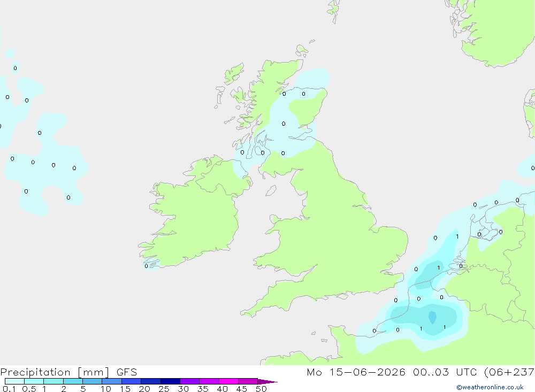This screenshot has width=535, height=392.
Task: Choose the 15–20 mm legend color box
Action: click(132, 381)
